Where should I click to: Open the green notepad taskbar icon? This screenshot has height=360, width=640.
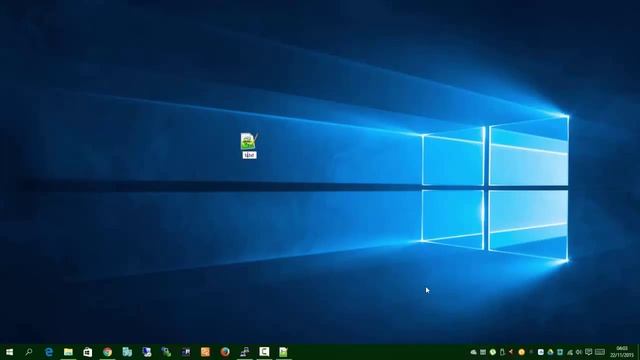tap(283, 352)
